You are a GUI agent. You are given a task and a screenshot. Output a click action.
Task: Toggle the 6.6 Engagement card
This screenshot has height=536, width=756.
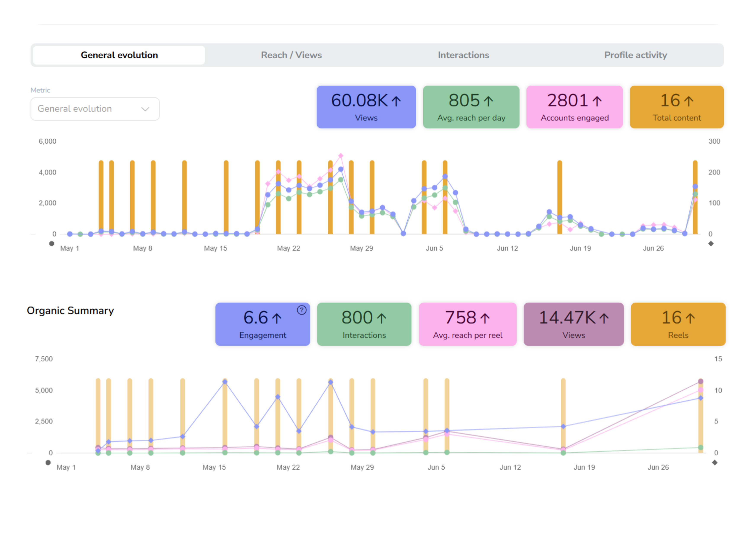[x=263, y=324]
